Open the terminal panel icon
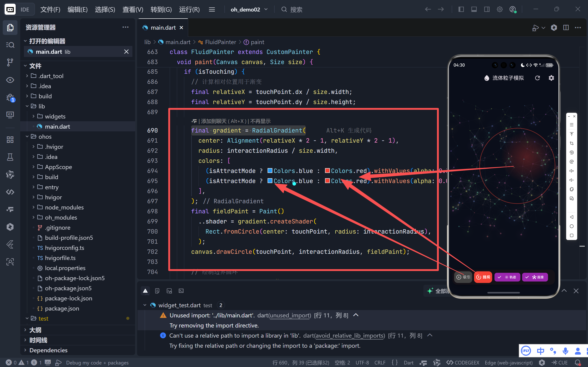The width and height of the screenshot is (588, 367). 181,291
